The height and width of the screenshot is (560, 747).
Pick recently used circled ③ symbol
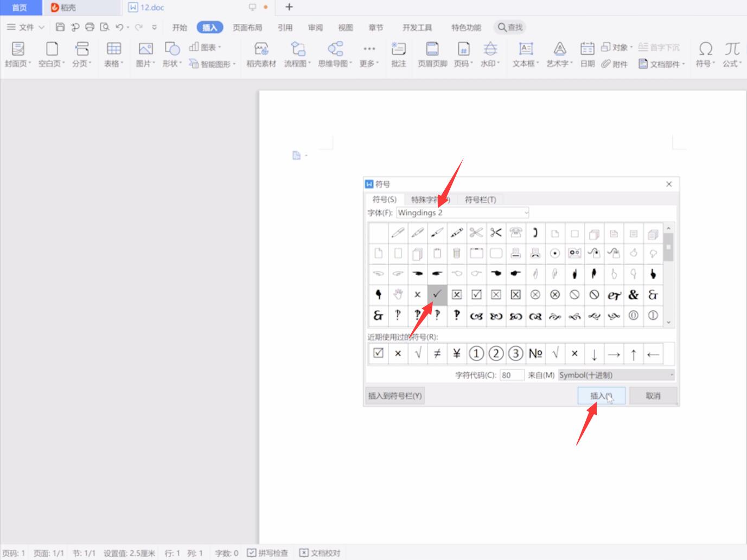click(515, 353)
